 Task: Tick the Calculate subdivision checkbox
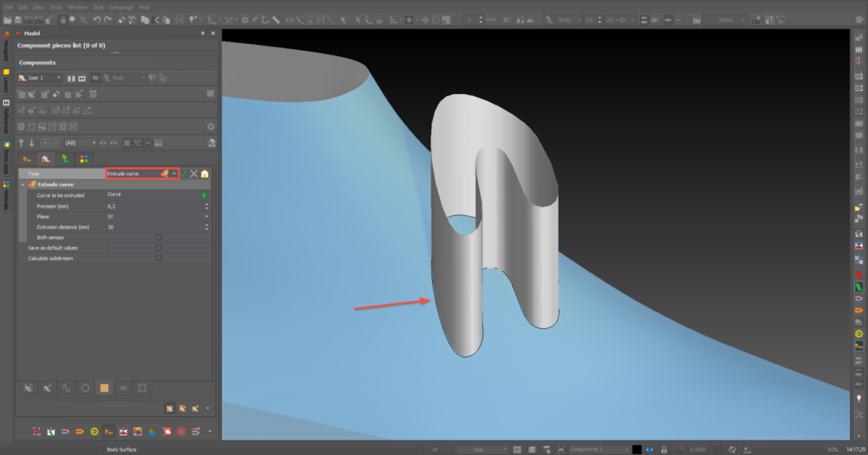point(159,258)
